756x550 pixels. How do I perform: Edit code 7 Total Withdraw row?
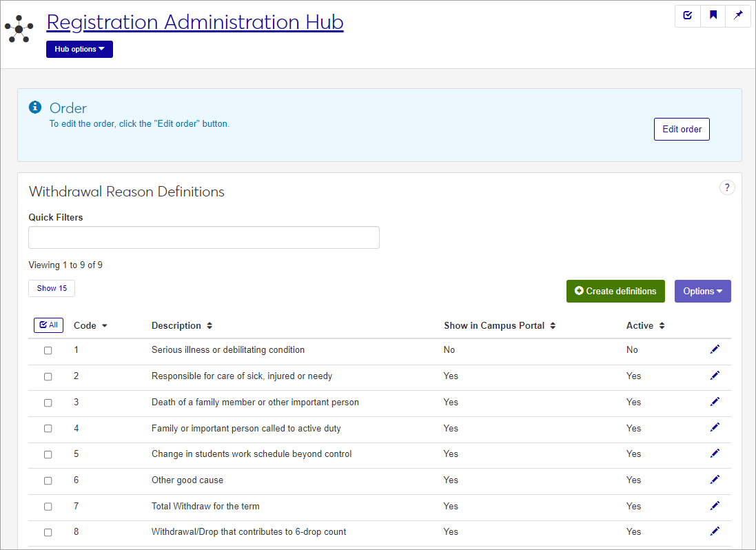(x=715, y=506)
